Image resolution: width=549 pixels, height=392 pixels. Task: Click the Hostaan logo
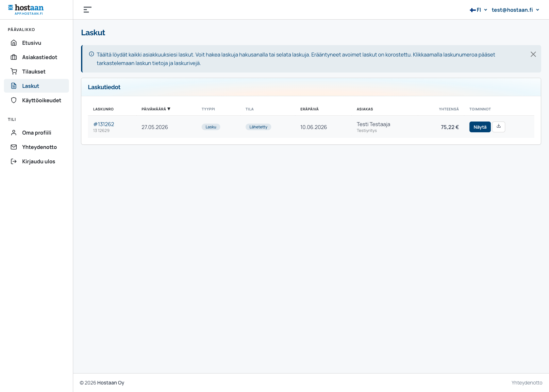(x=26, y=9)
